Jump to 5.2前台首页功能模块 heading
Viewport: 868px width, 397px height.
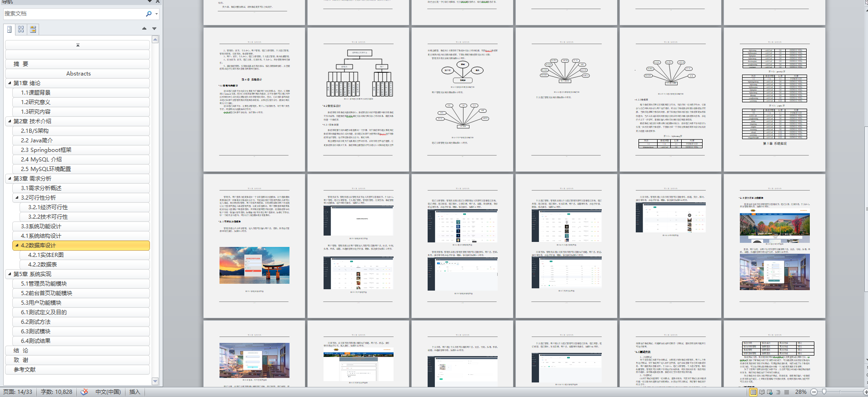tap(81, 293)
